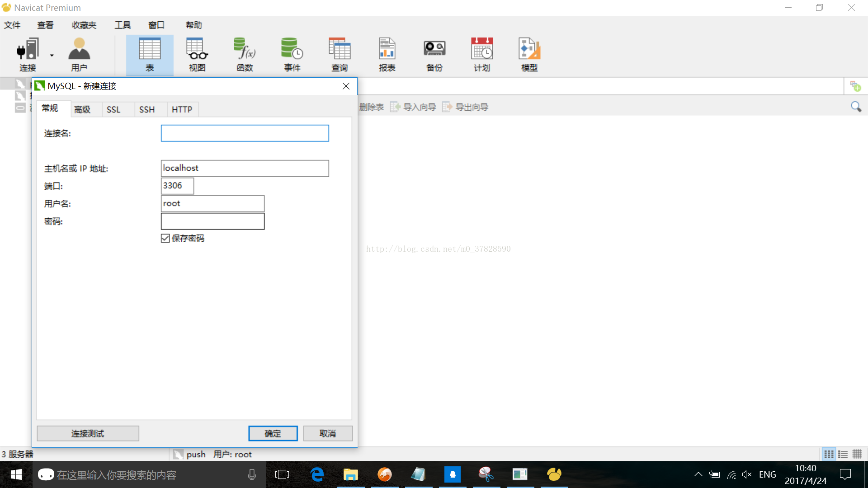The height and width of the screenshot is (488, 868).
Task: Open File Explorer from taskbar
Action: click(350, 474)
